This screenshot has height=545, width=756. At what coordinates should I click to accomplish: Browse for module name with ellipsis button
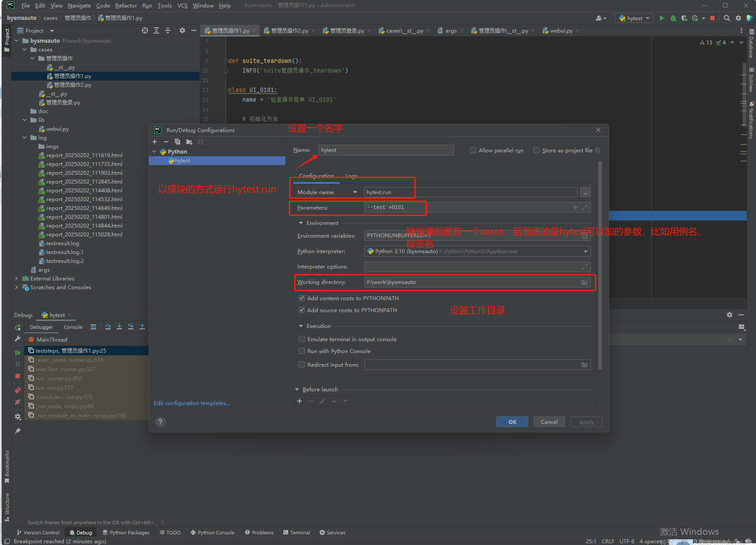pos(586,192)
